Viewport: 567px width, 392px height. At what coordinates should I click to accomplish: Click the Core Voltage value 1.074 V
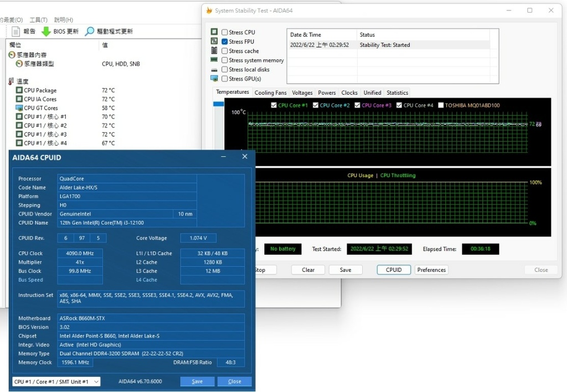click(198, 238)
